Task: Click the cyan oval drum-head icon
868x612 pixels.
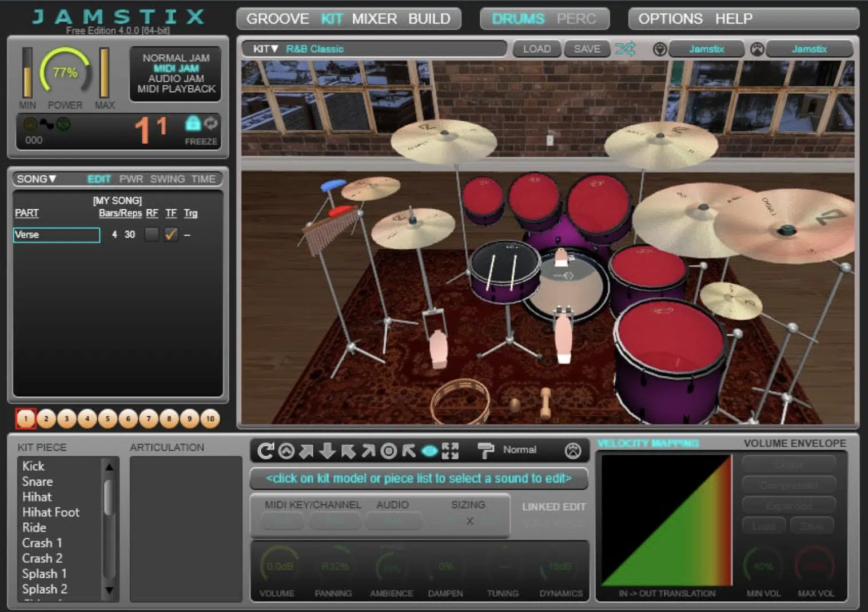Action: pyautogui.click(x=429, y=451)
